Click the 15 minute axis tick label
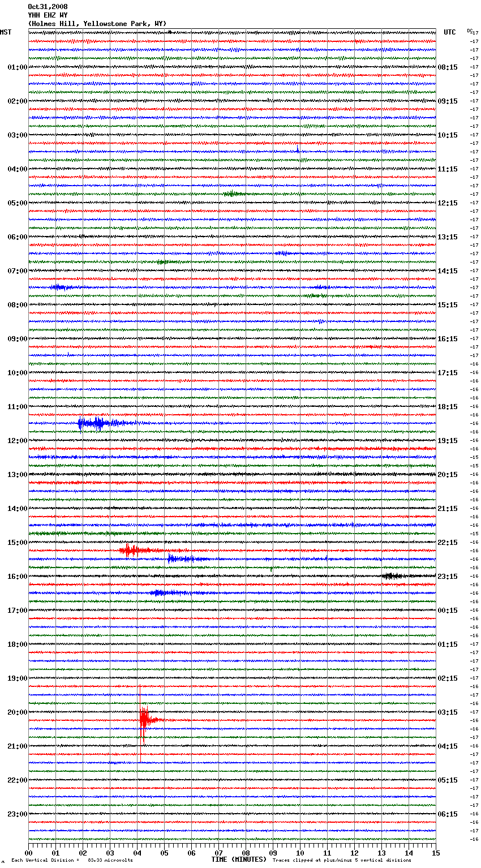Image resolution: width=481 pixels, height=868 pixels. (x=436, y=853)
